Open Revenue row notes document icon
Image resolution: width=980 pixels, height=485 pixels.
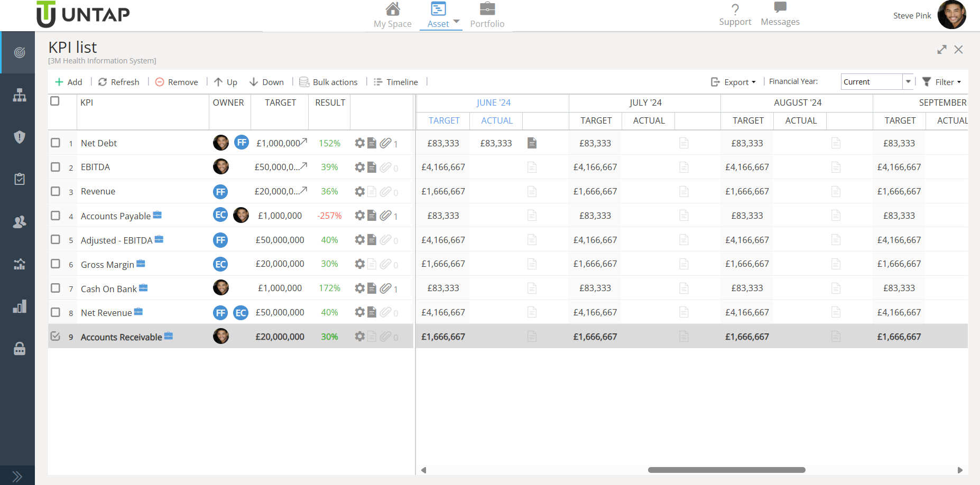tap(372, 191)
